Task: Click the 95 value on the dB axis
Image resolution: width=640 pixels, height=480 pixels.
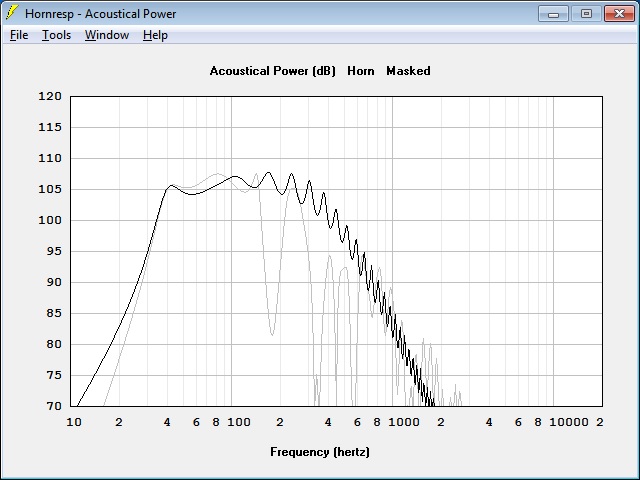Action: [53, 251]
